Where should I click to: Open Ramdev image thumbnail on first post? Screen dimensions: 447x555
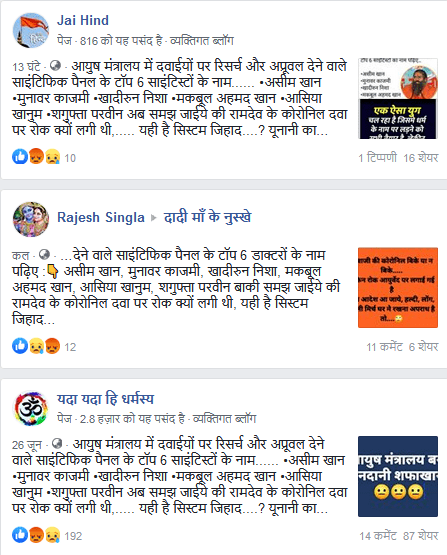398,98
